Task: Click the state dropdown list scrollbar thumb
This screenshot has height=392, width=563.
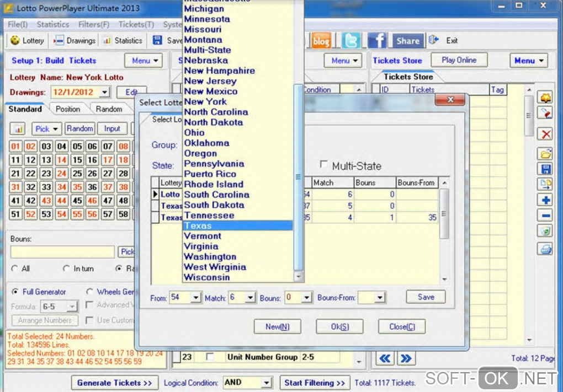Action: [299, 177]
